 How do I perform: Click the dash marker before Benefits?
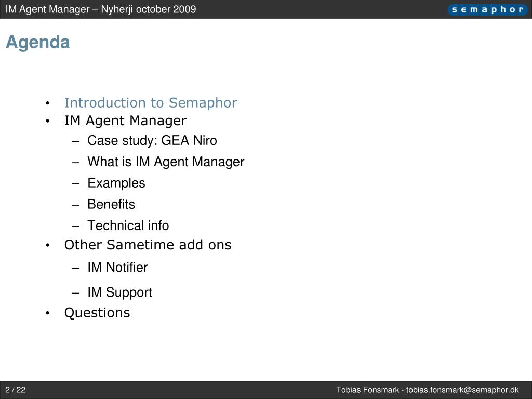pyautogui.click(x=75, y=205)
